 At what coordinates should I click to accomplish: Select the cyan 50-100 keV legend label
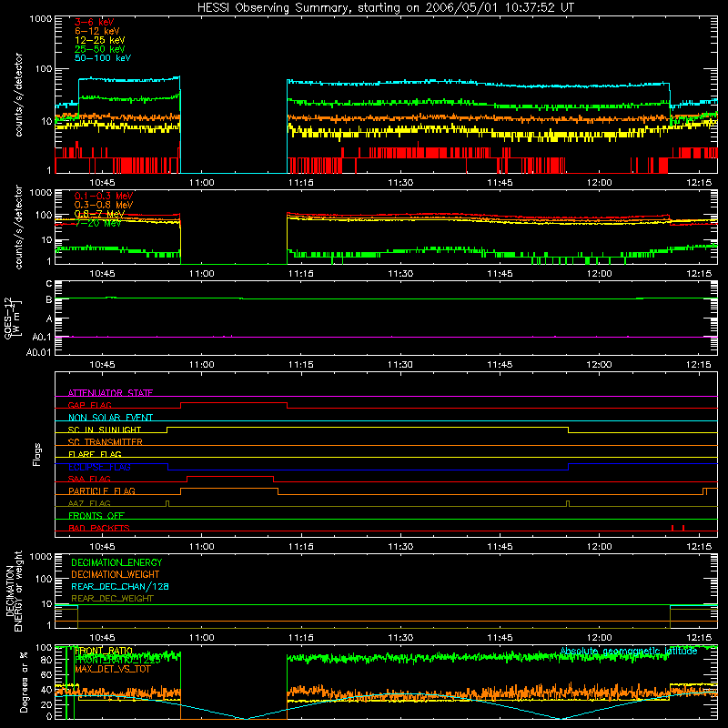pyautogui.click(x=102, y=58)
